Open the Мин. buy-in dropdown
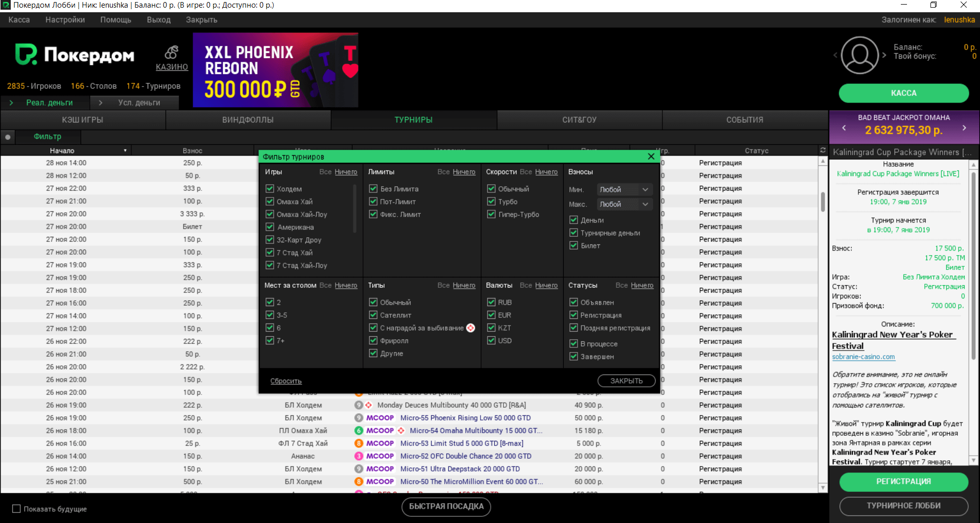Image resolution: width=980 pixels, height=523 pixels. 625,189
